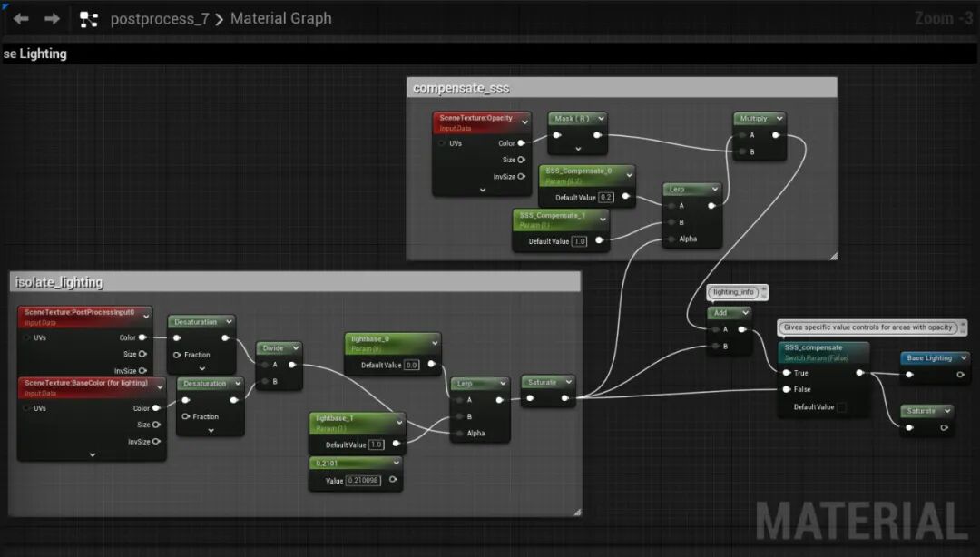This screenshot has width=980, height=557.
Task: Collapse the isolate_lighting Lerp node arrow
Action: coord(503,383)
